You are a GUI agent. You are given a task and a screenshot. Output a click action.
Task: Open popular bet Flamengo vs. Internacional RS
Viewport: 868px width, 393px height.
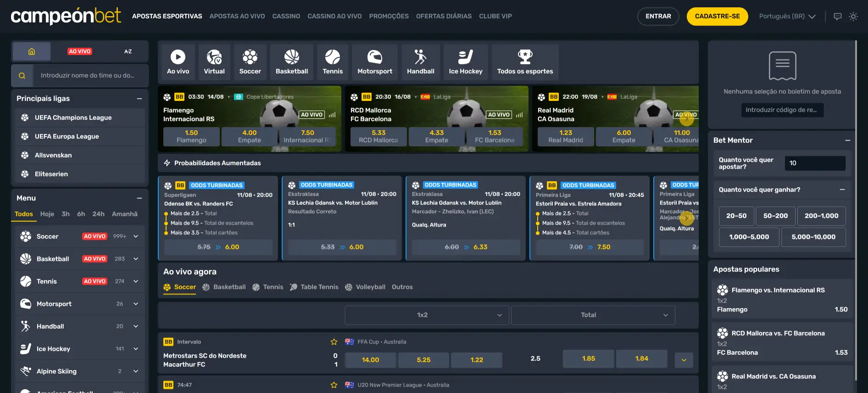[782, 300]
